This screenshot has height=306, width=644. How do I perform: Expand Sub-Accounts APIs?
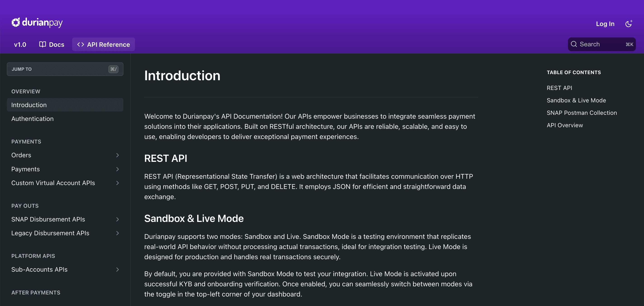pyautogui.click(x=118, y=270)
